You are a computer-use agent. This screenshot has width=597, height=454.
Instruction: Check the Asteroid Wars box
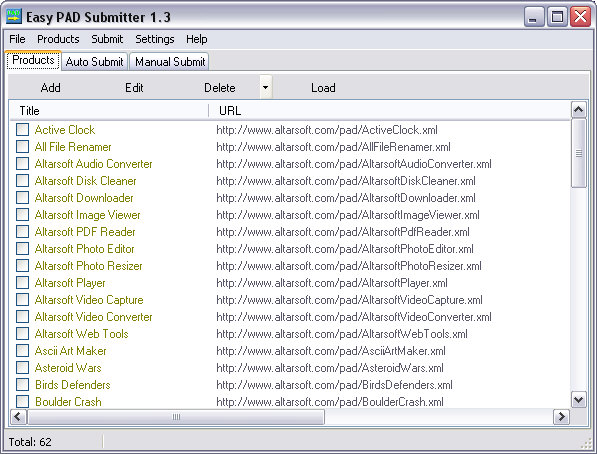tap(22, 368)
